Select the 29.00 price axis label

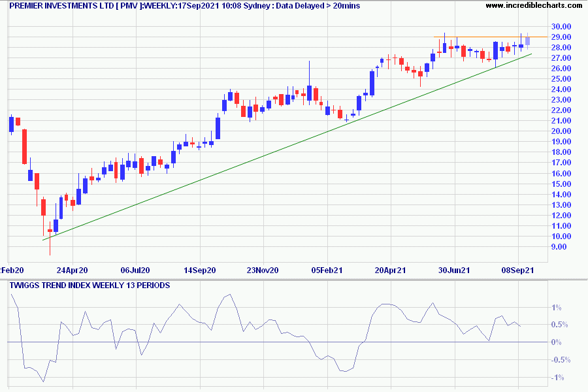(x=561, y=37)
